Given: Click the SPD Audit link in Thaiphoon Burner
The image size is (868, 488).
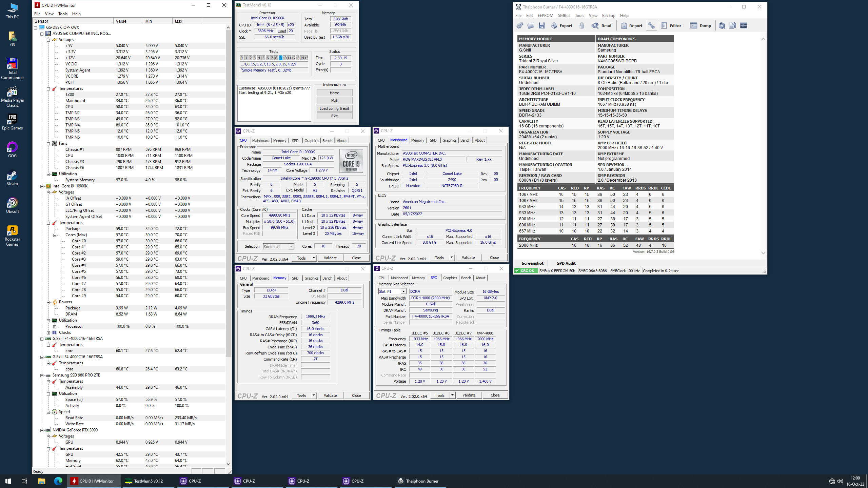Looking at the screenshot, I should 566,263.
